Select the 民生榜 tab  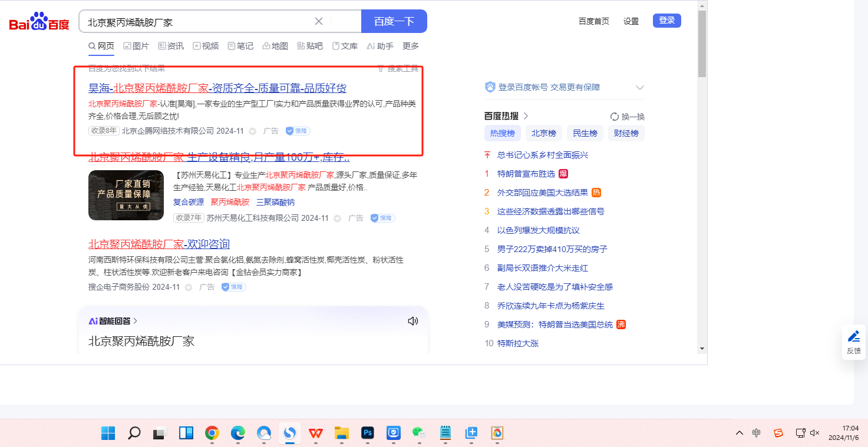(585, 133)
